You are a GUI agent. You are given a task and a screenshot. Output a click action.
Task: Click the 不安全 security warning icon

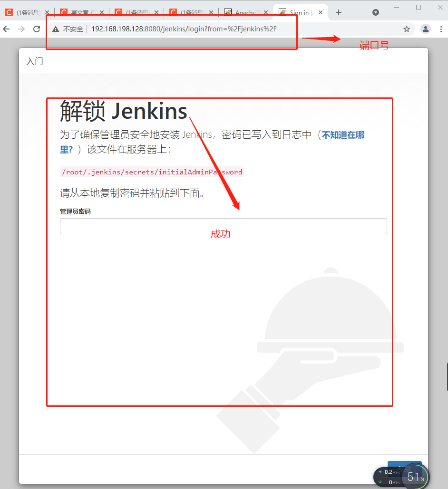(x=56, y=29)
